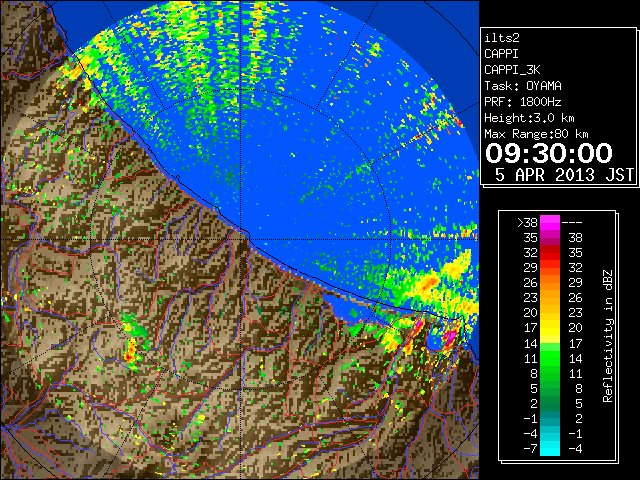Select the 'Max Range:80 km' text
This screenshot has height=480, width=640.
[x=536, y=134]
